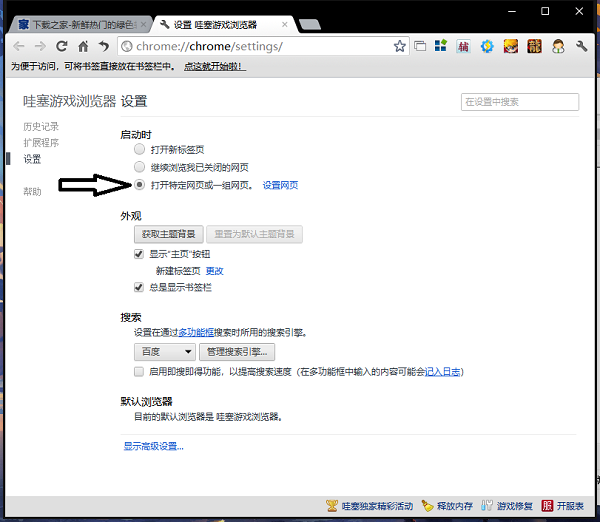This screenshot has height=522, width=600.
Task: Click the 管理搜索引擎 button
Action: click(237, 352)
